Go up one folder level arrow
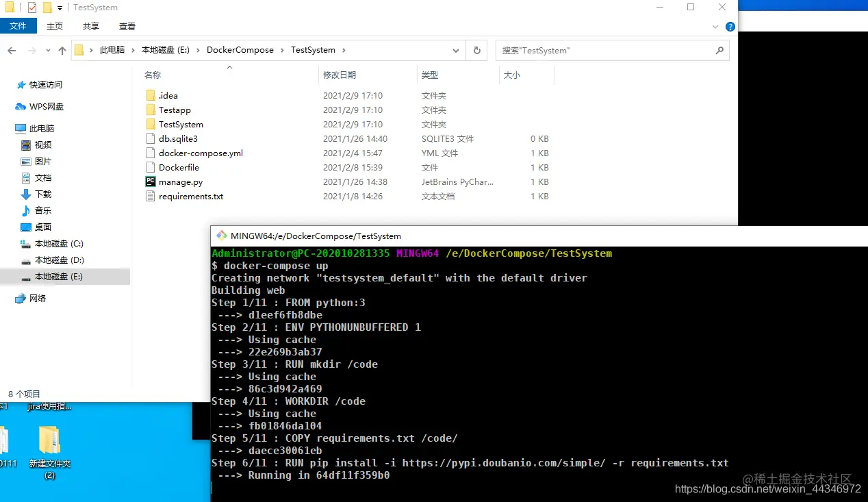This screenshot has height=502, width=868. [62, 50]
